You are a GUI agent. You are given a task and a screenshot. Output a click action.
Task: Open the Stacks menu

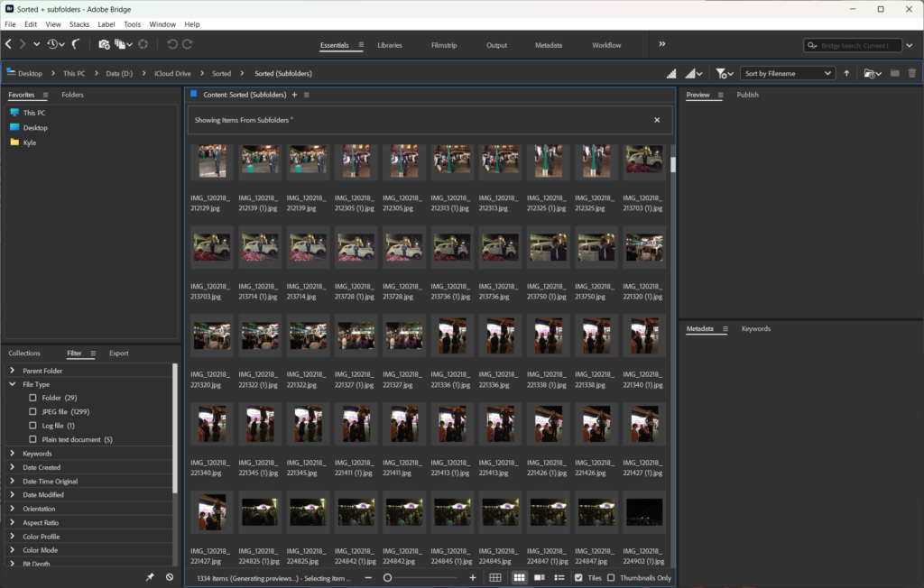pyautogui.click(x=79, y=24)
